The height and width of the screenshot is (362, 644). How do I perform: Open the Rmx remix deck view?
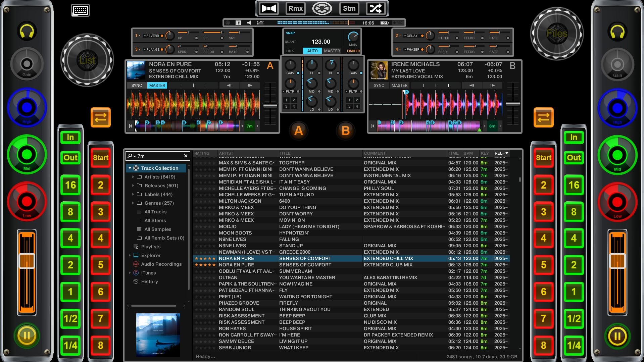click(x=295, y=8)
